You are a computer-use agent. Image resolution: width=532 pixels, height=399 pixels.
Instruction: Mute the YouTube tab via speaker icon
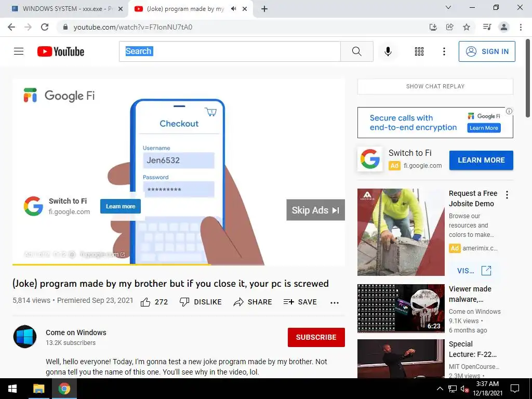coord(233,9)
